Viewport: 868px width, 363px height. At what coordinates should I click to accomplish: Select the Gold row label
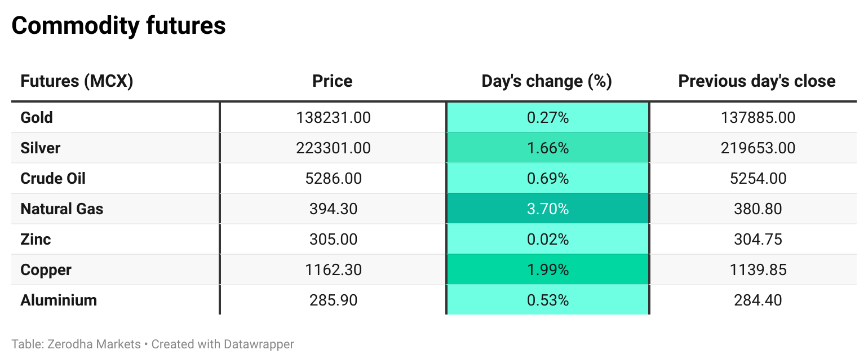[37, 118]
